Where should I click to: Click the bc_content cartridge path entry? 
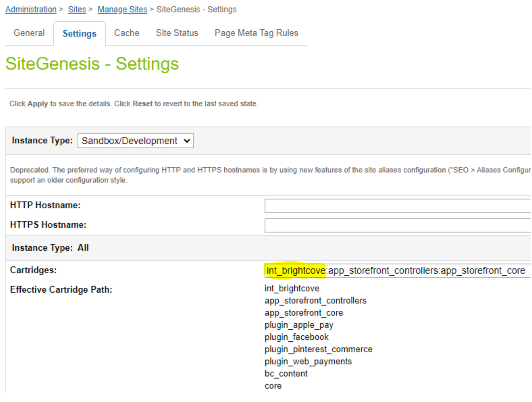click(286, 374)
